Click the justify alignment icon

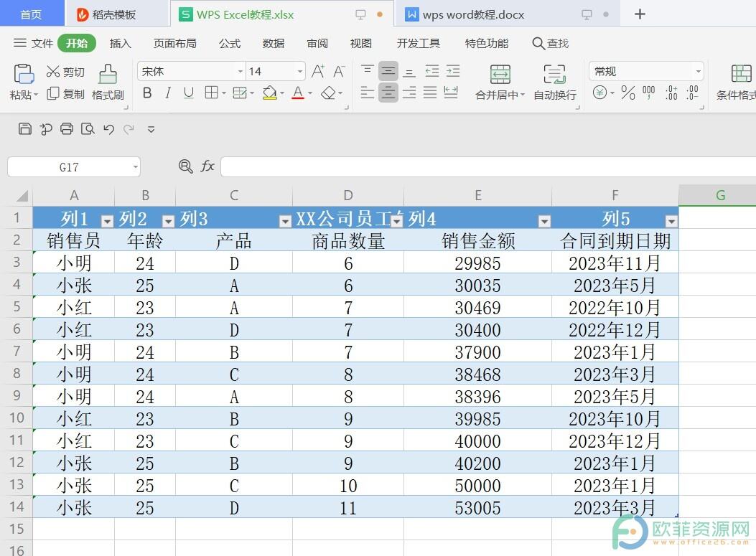click(x=429, y=93)
